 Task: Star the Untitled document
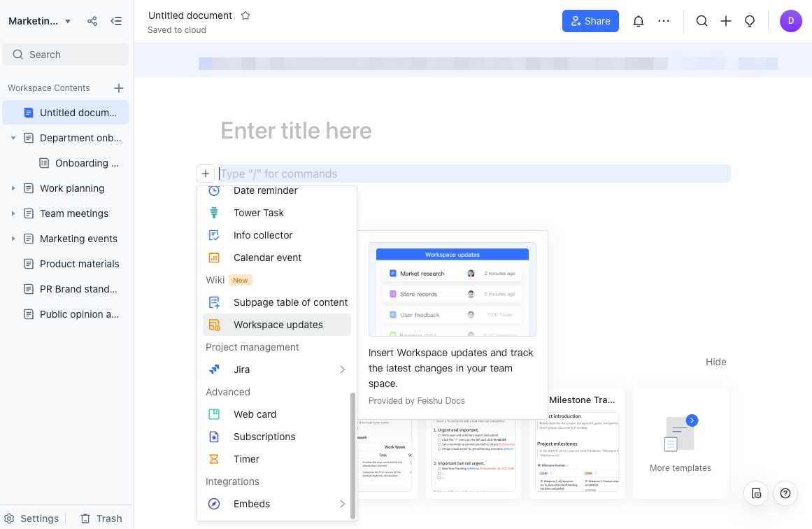[x=245, y=15]
